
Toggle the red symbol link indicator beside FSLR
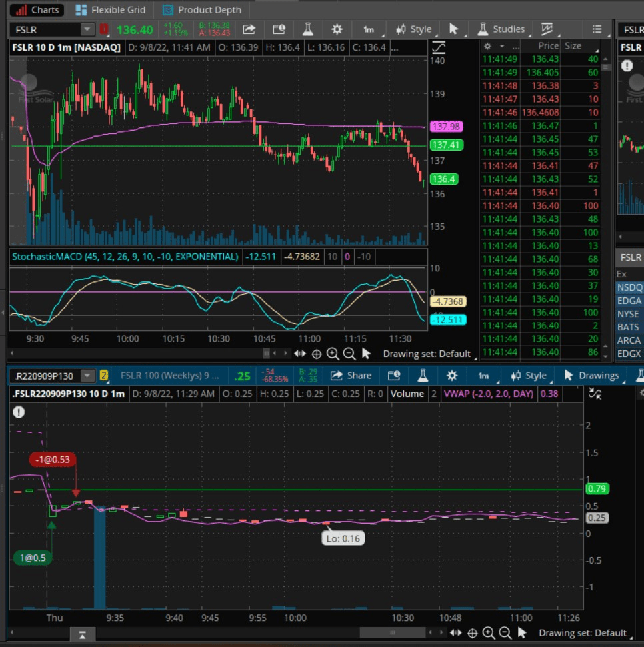(104, 29)
